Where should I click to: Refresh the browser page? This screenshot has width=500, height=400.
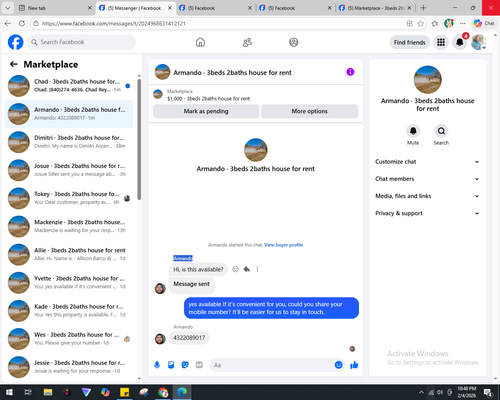coord(22,23)
